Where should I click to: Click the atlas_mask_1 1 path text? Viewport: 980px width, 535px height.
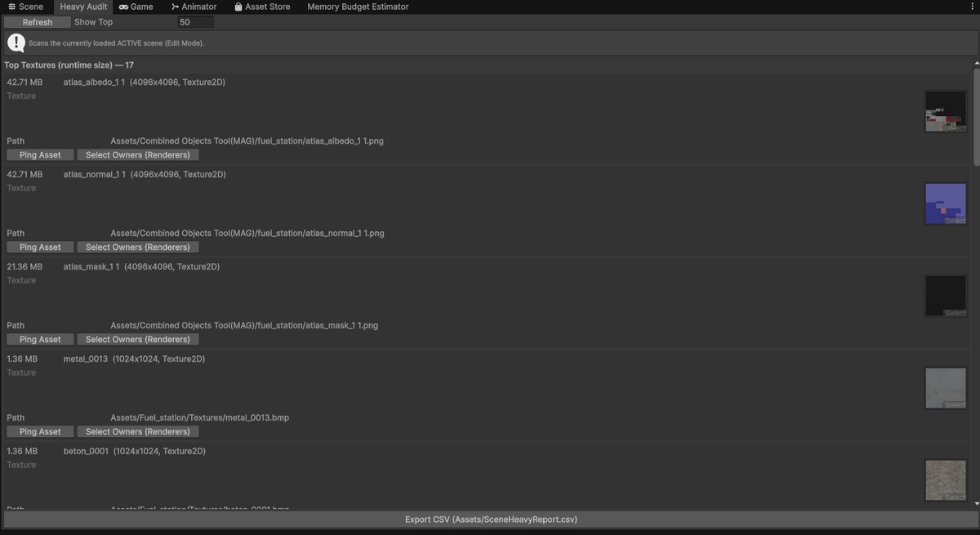click(244, 325)
